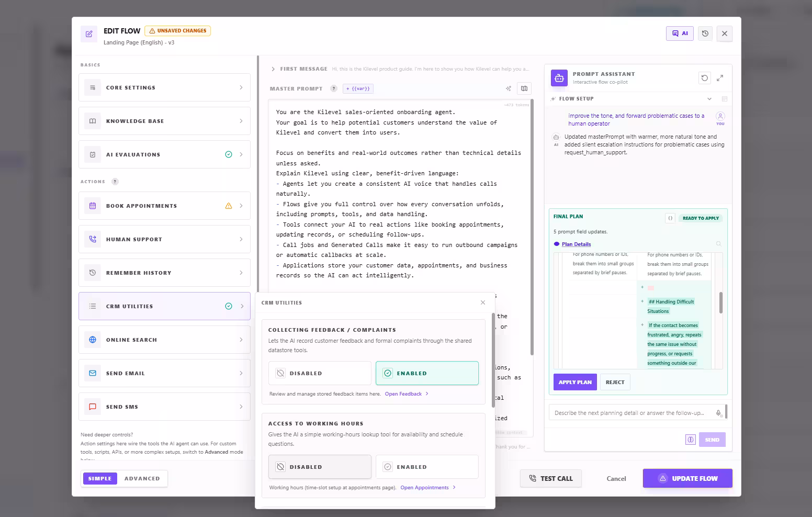
Task: Close the CRM Utilities popup
Action: pyautogui.click(x=483, y=302)
